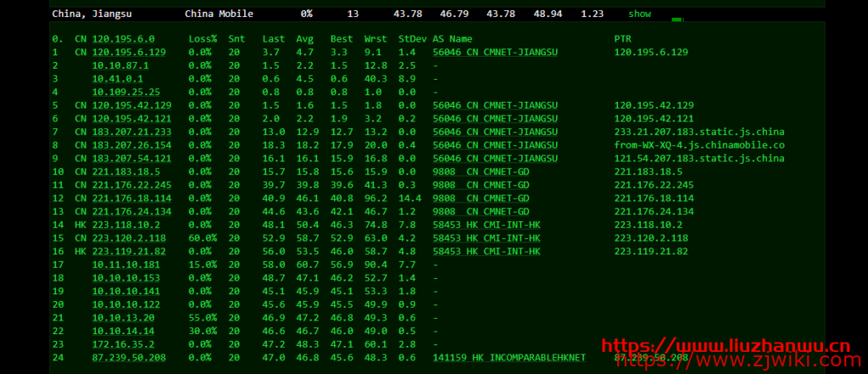Click the IP 223.120.2.118 with 60% loss
Viewport: 868px width, 374px height.
pos(129,238)
